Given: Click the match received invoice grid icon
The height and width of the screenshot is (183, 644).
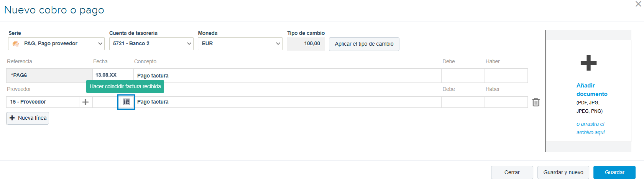Looking at the screenshot, I should 126,102.
